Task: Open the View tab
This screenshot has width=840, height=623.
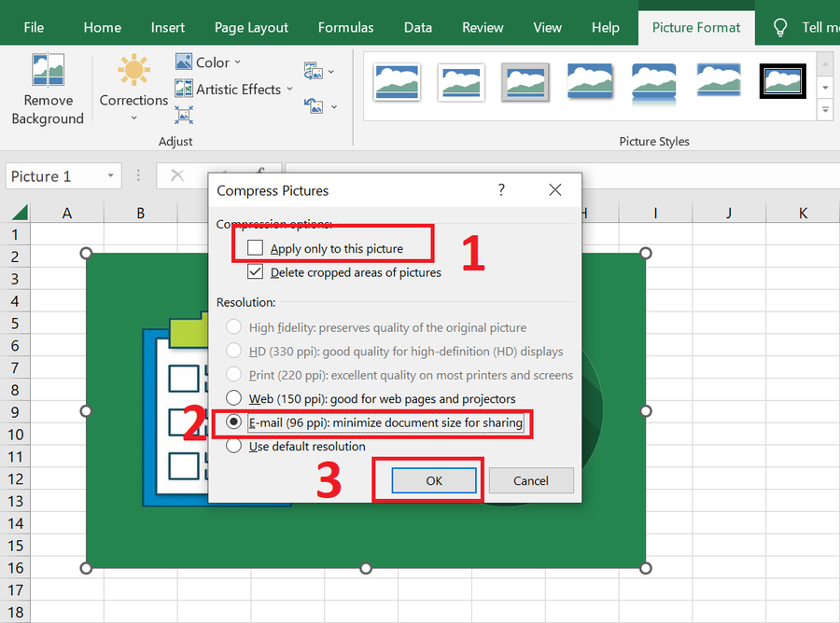Action: (x=547, y=27)
